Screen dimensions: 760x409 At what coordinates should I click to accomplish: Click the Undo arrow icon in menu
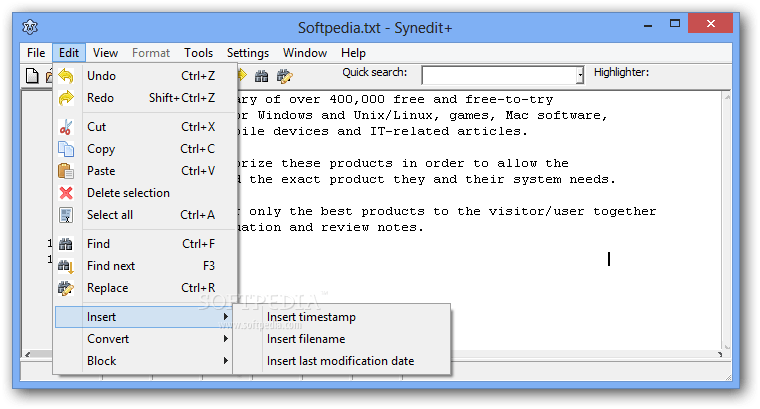[x=66, y=76]
